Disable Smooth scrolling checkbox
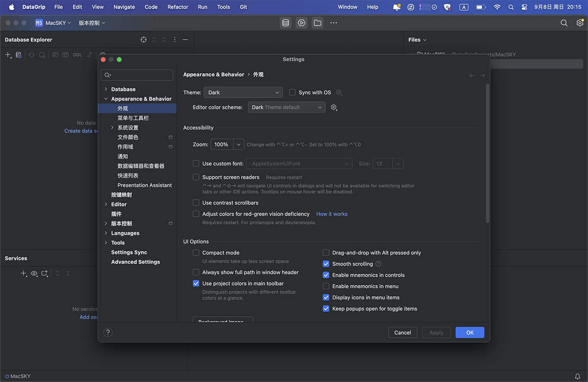 tap(326, 264)
